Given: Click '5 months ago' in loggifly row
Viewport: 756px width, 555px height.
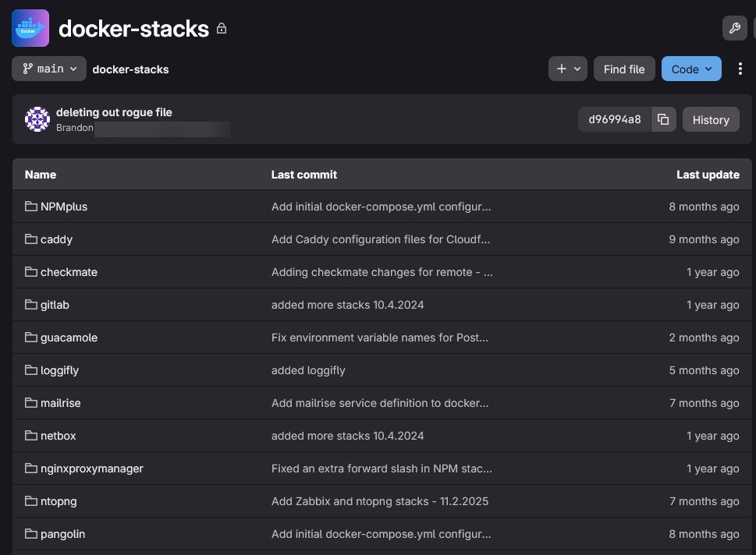Looking at the screenshot, I should pyautogui.click(x=704, y=370).
